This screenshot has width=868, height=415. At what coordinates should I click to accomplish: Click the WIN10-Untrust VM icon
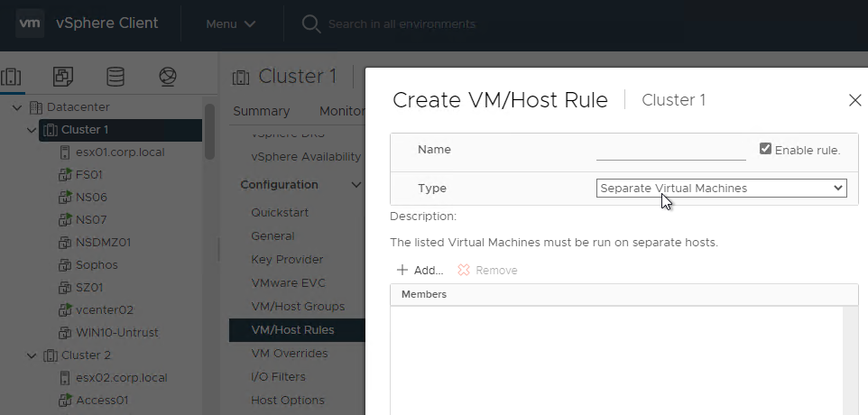tap(65, 333)
